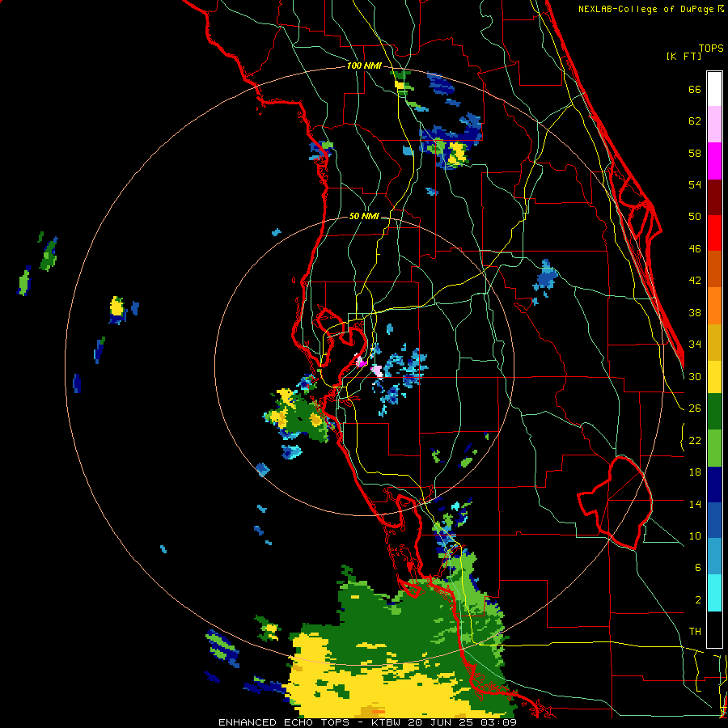Click the gold 34 kft legend swatch
Screen dimensions: 728x728
(714, 343)
